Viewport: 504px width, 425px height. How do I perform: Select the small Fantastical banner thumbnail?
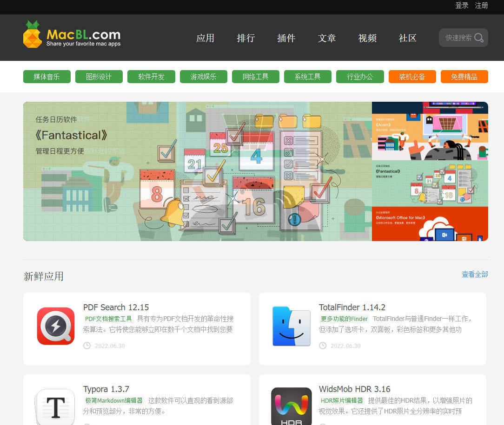pyautogui.click(x=430, y=183)
